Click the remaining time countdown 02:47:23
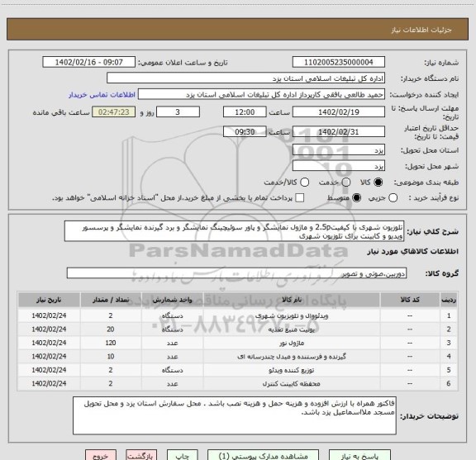Screen dimensions: 476x460 [114, 112]
